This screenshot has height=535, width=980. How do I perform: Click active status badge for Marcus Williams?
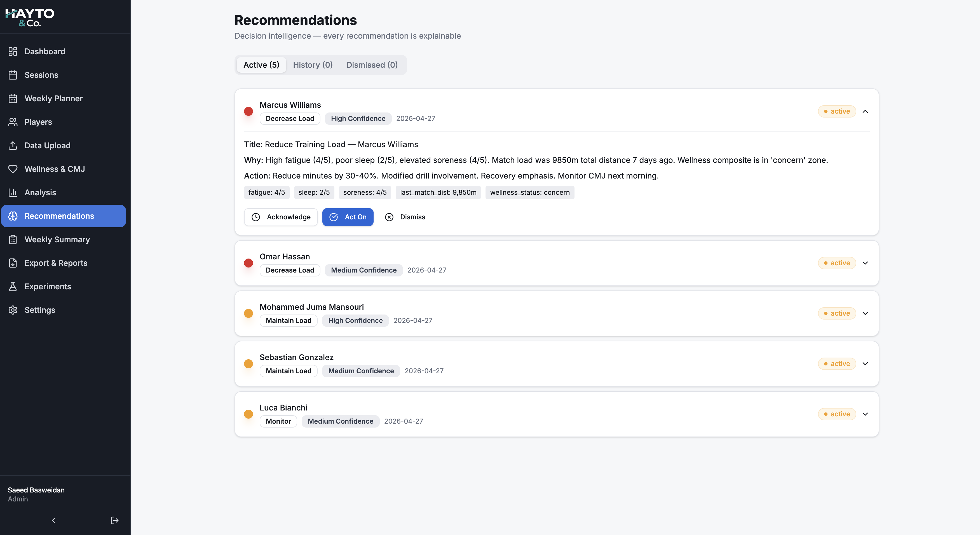click(837, 111)
